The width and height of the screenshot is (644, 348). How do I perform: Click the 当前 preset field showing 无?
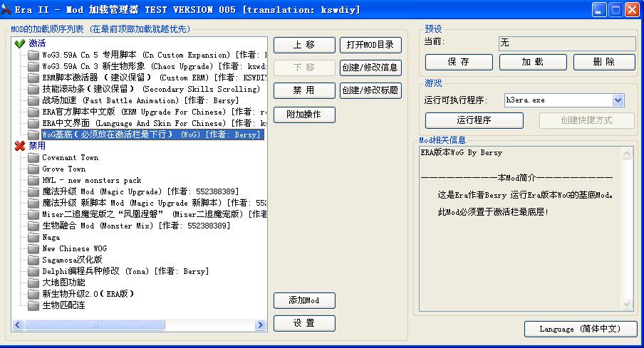point(567,43)
